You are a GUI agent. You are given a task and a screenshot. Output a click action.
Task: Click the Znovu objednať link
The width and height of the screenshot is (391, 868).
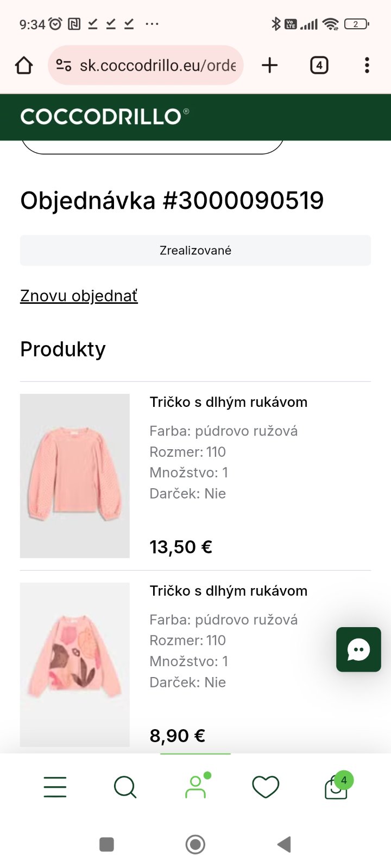pyautogui.click(x=79, y=296)
